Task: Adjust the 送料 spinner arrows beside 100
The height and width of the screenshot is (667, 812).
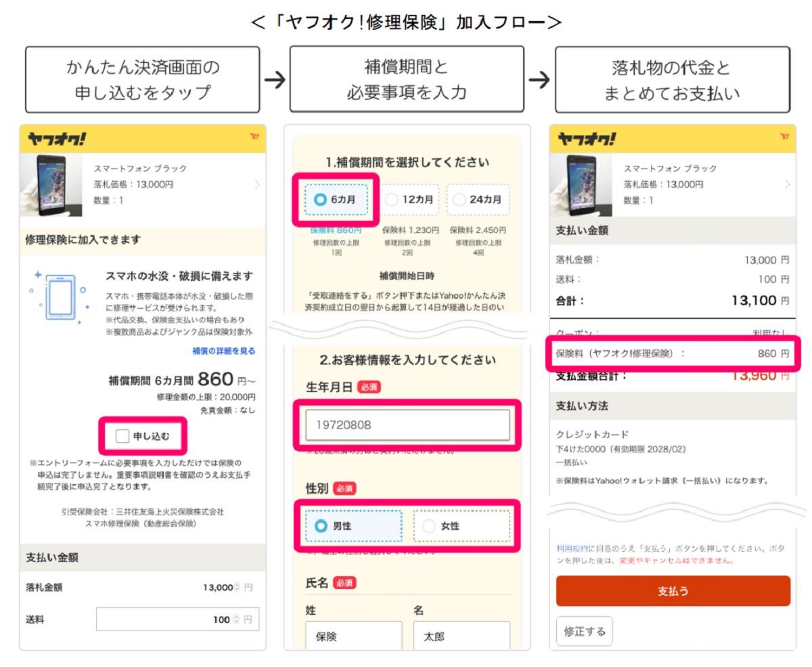Action: click(237, 620)
